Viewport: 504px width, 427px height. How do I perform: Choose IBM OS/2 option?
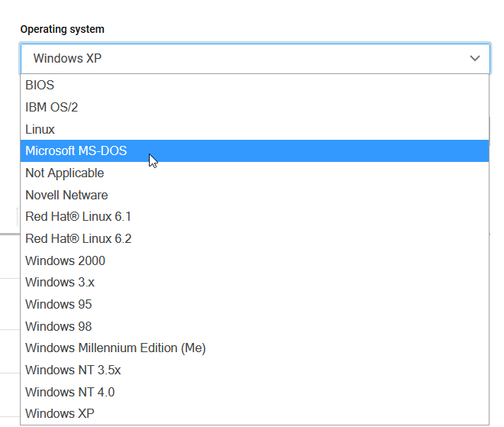click(x=254, y=107)
